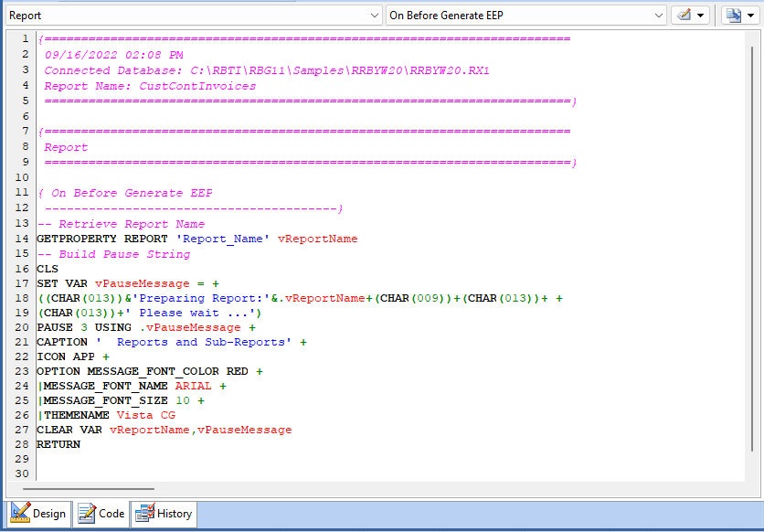
Task: Click 'Report Name: CustContInvoices' comment
Action: 150,86
